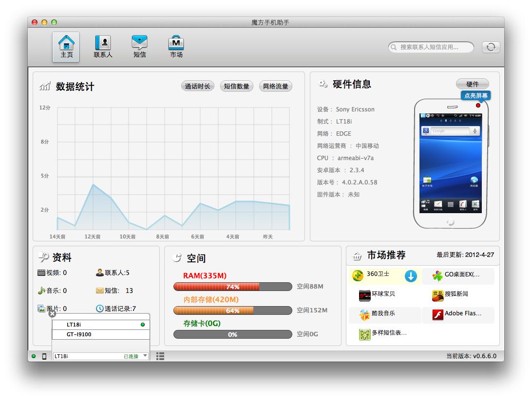Screen dimensions: 532x400
Task: Expand the device selector dropdown arrow
Action: pos(145,356)
